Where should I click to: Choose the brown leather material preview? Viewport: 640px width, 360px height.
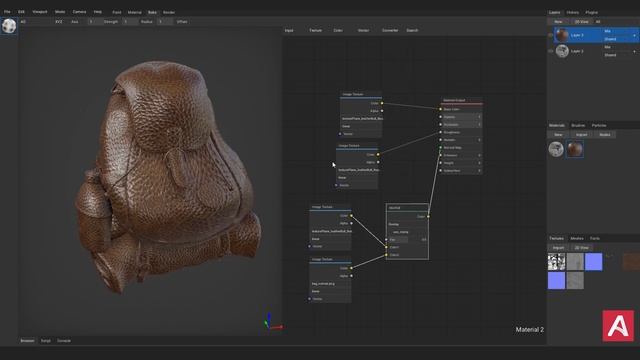pyautogui.click(x=575, y=149)
